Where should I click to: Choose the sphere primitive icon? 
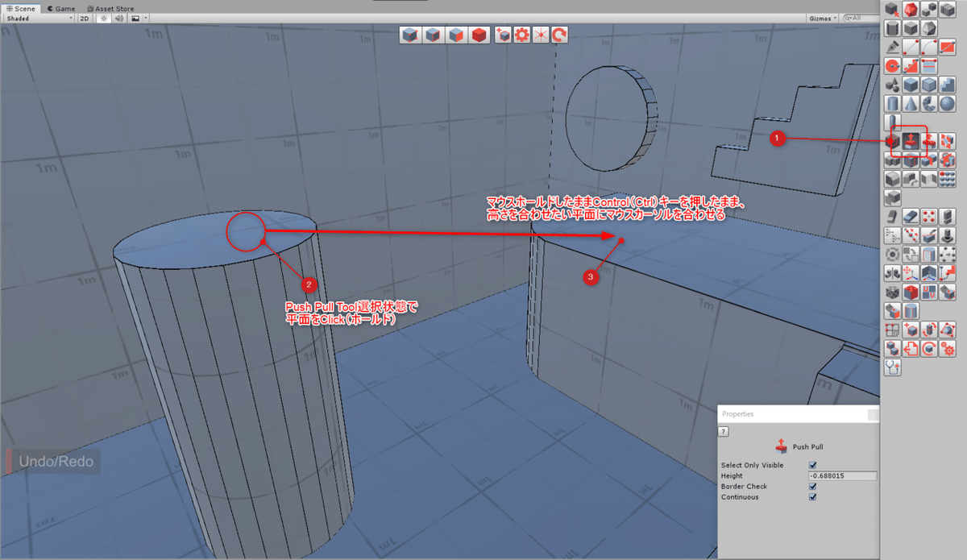(x=947, y=103)
